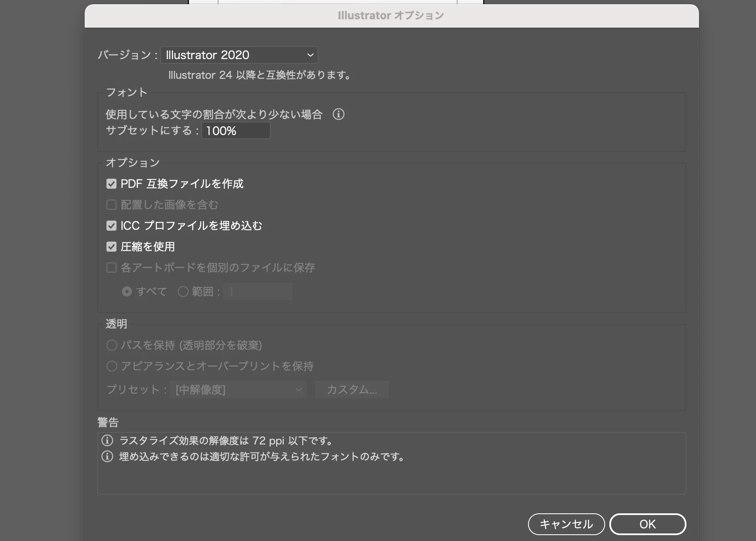Toggle PDF 互換ファイルを作成 checkbox
The width and height of the screenshot is (756, 541).
[111, 184]
